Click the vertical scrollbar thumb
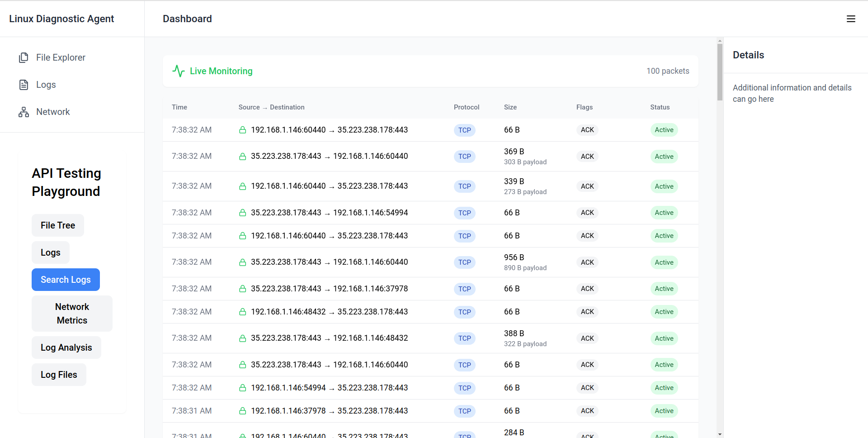Screen dimensions: 868x438 pos(720,72)
